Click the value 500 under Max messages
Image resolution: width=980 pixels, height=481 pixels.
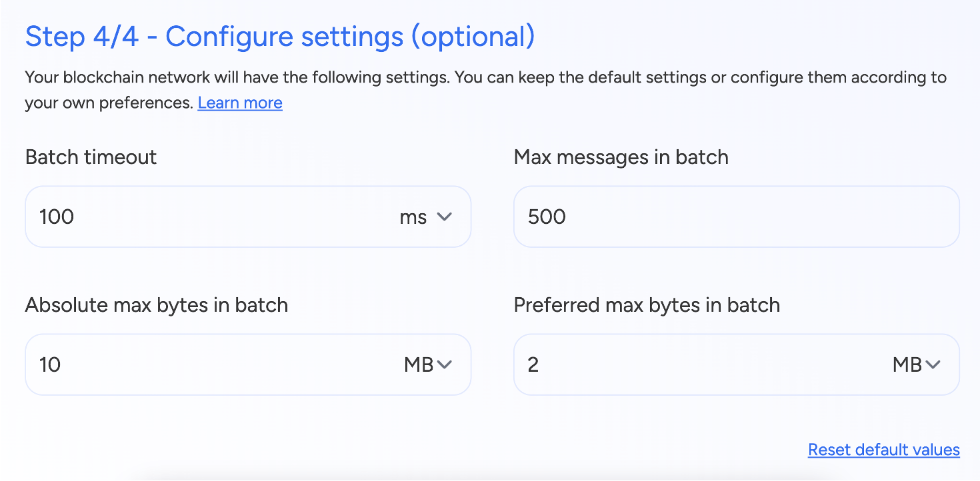pyautogui.click(x=545, y=217)
